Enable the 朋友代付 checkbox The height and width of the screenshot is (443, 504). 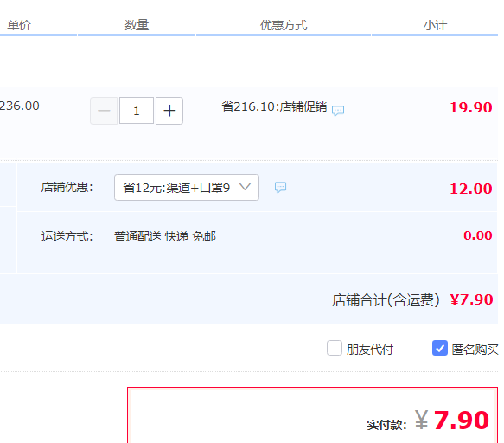335,348
